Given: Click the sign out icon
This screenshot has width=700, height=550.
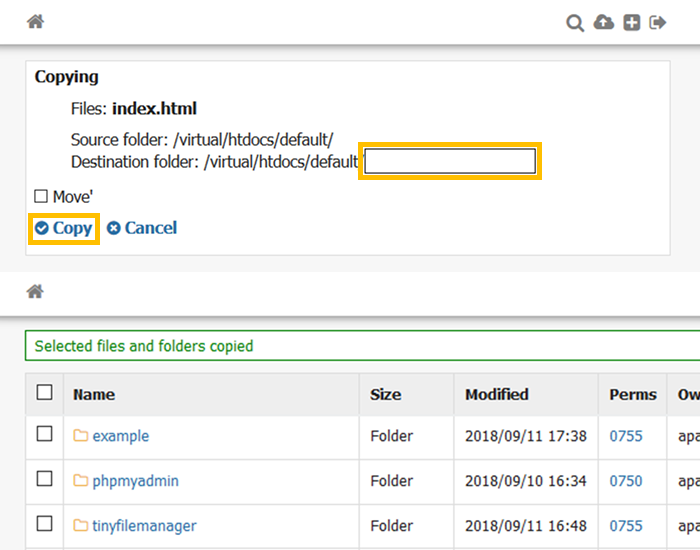Looking at the screenshot, I should [x=658, y=22].
